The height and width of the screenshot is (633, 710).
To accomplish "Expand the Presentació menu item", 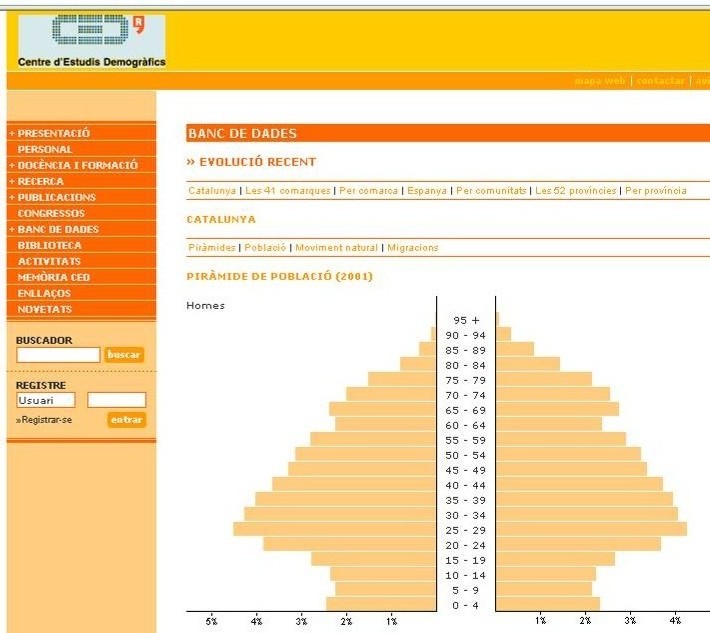I will tap(54, 133).
